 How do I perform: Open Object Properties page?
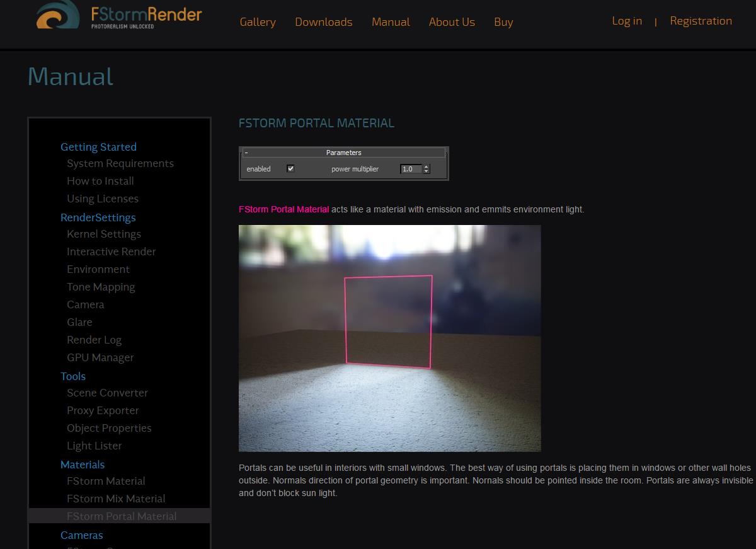(109, 428)
